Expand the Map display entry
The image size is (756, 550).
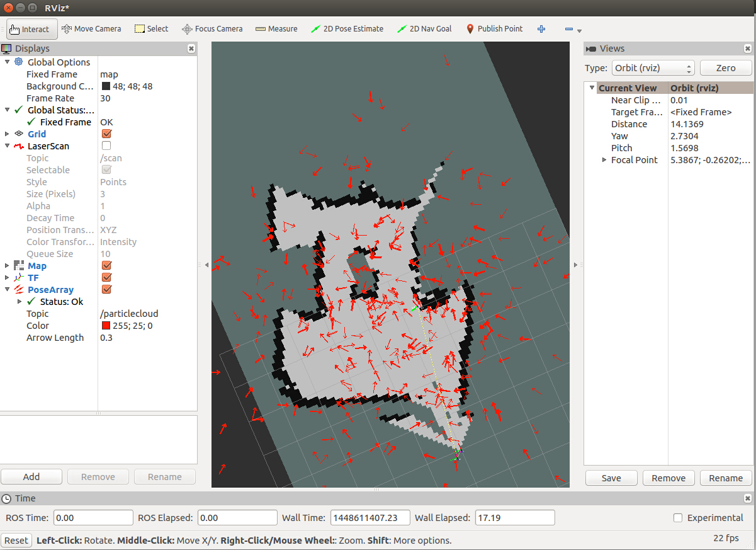point(7,266)
